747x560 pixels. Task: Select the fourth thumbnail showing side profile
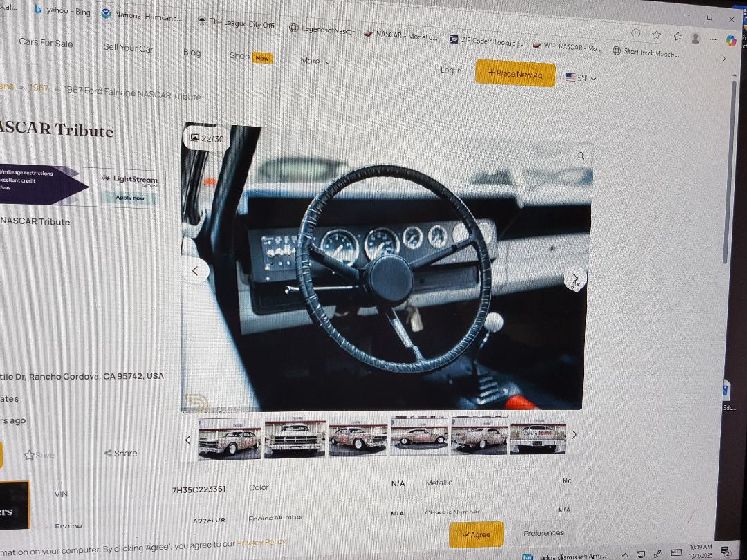pyautogui.click(x=419, y=435)
